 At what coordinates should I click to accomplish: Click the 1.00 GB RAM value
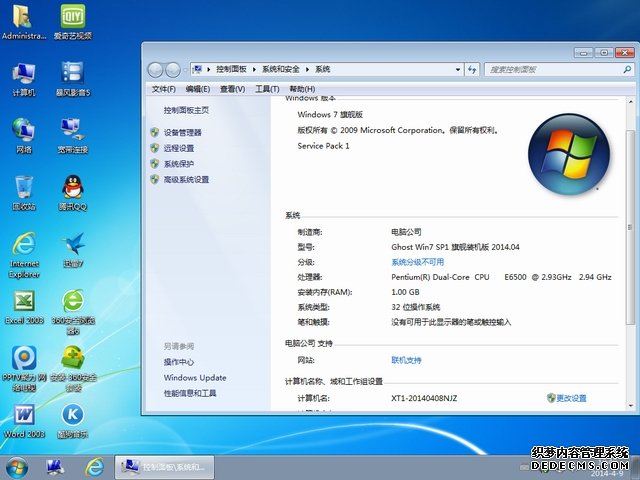pyautogui.click(x=405, y=292)
